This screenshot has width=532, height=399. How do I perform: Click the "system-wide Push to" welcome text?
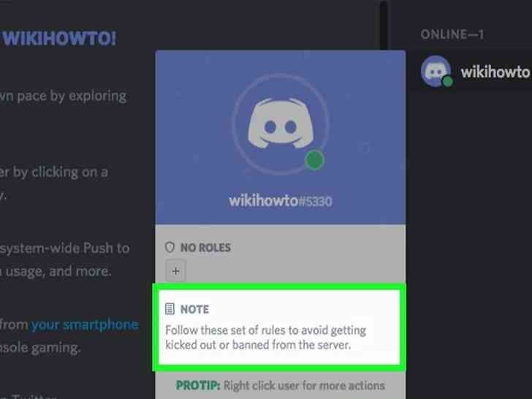(x=65, y=248)
